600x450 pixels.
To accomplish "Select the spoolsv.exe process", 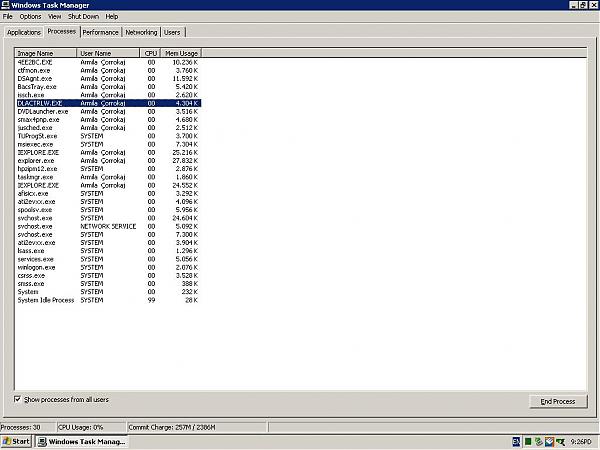I will point(109,210).
